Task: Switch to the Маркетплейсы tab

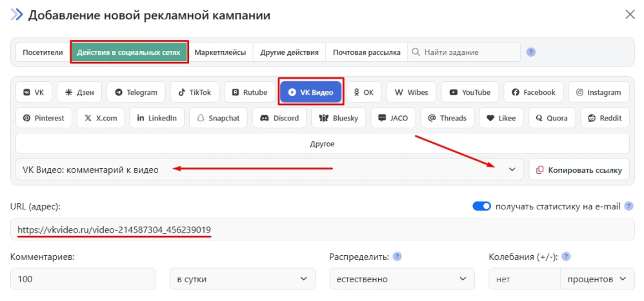Action: 220,52
